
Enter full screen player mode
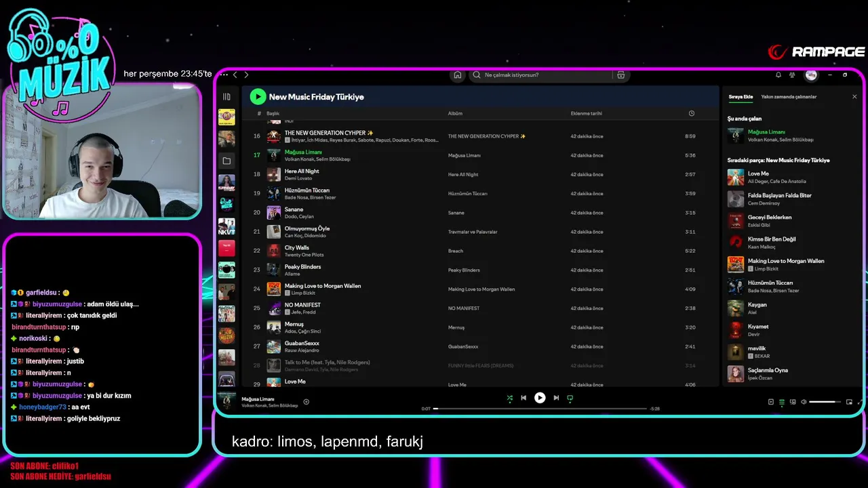pyautogui.click(x=860, y=402)
